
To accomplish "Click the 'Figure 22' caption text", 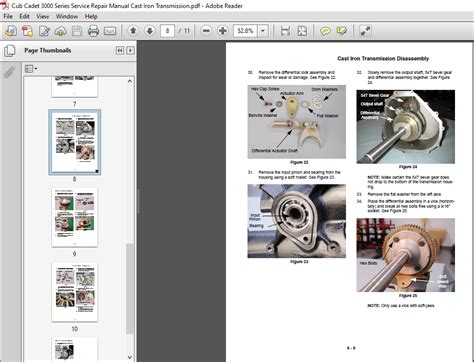I will [x=299, y=162].
